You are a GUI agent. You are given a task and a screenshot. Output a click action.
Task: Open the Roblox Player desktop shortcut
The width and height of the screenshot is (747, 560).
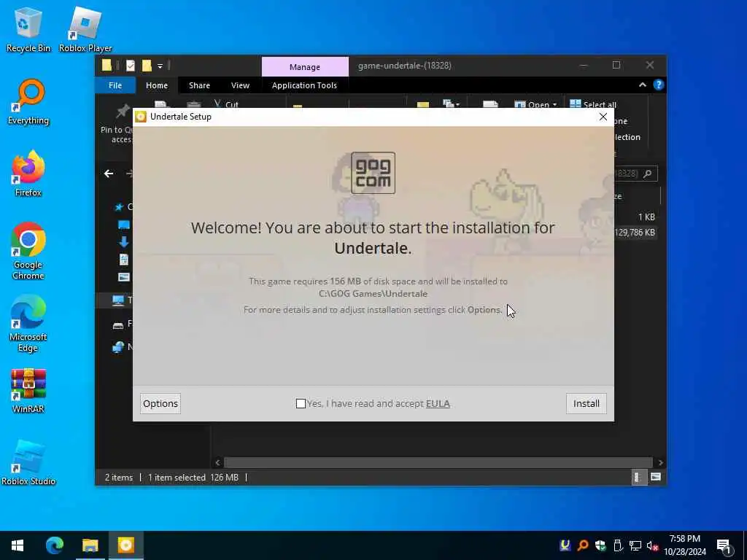[x=85, y=29]
